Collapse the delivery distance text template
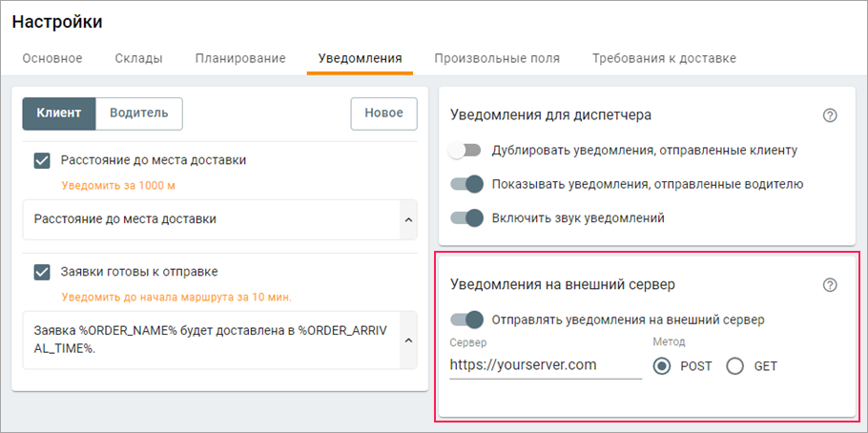 [x=408, y=219]
